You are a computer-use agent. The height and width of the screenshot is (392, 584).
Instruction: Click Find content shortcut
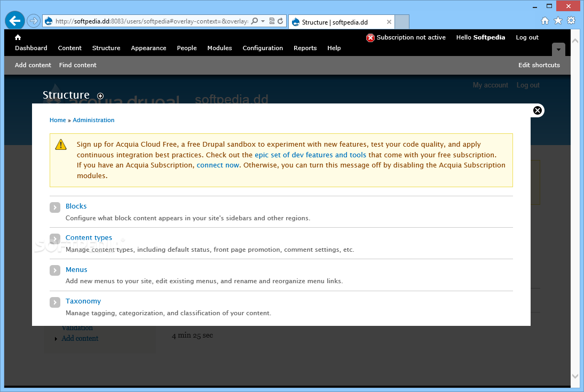tap(77, 65)
